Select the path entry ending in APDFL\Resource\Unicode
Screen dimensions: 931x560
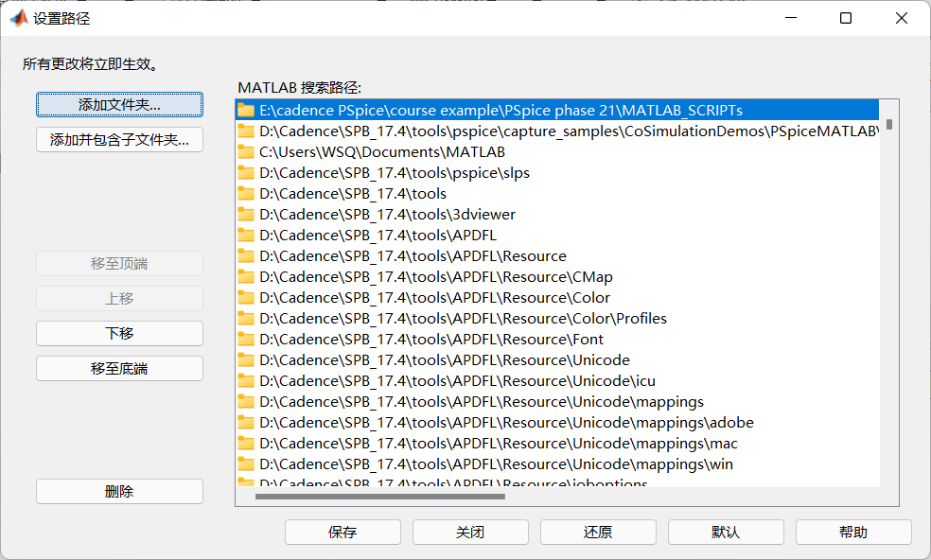coord(557,359)
